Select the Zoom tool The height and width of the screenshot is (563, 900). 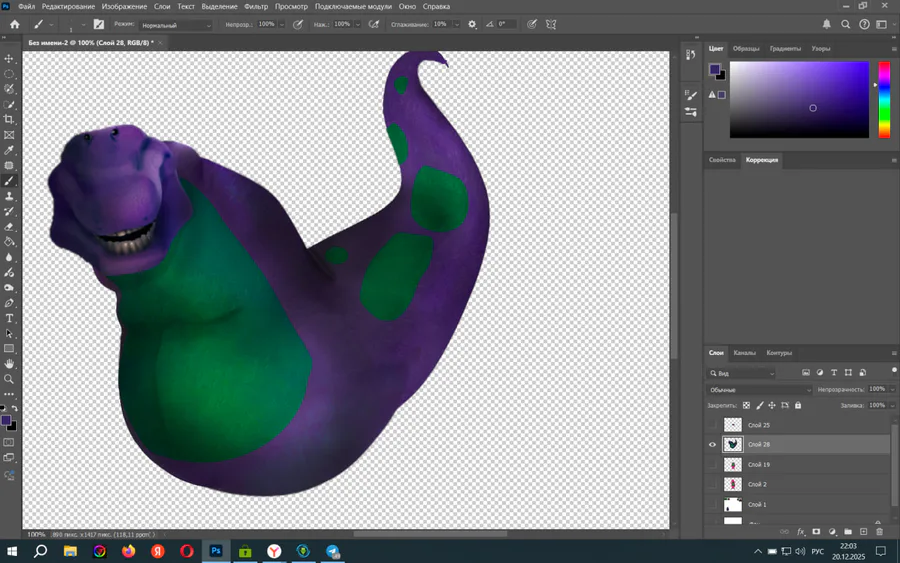9,379
